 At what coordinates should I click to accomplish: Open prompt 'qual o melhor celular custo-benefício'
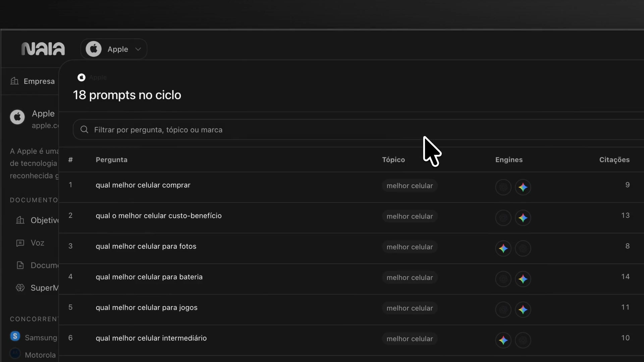coord(159,216)
